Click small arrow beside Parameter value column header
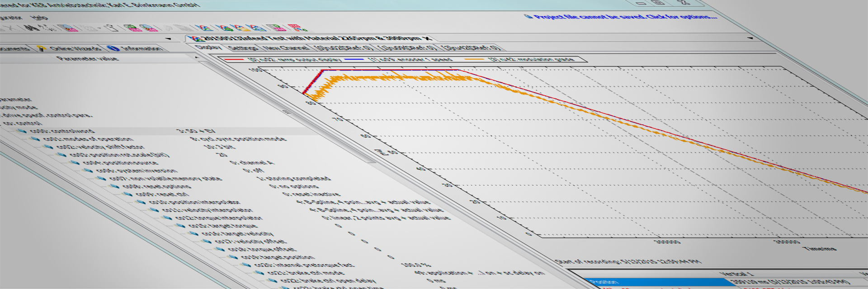 pos(196,58)
